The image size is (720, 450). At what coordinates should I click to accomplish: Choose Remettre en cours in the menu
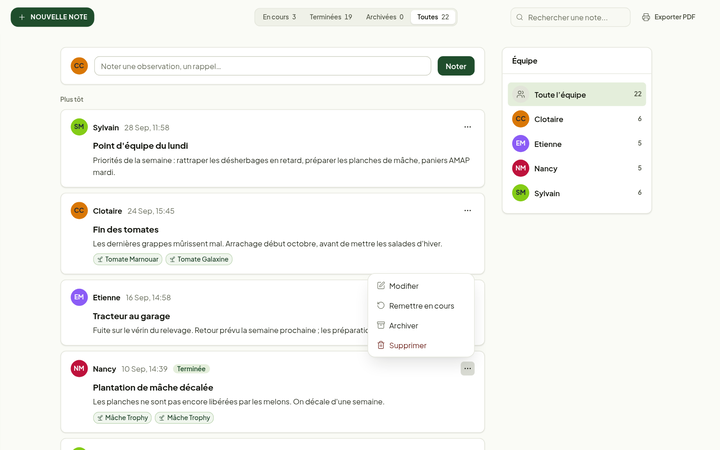coord(421,306)
